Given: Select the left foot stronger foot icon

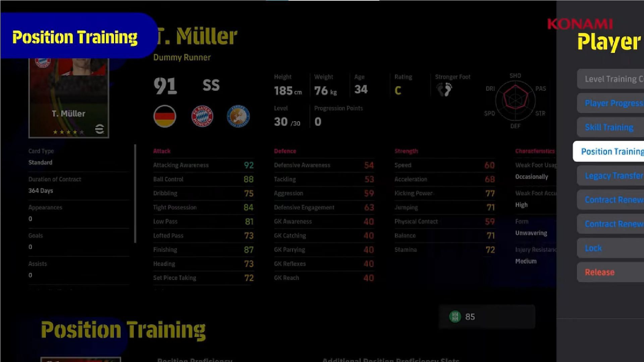Looking at the screenshot, I should pyautogui.click(x=440, y=90).
